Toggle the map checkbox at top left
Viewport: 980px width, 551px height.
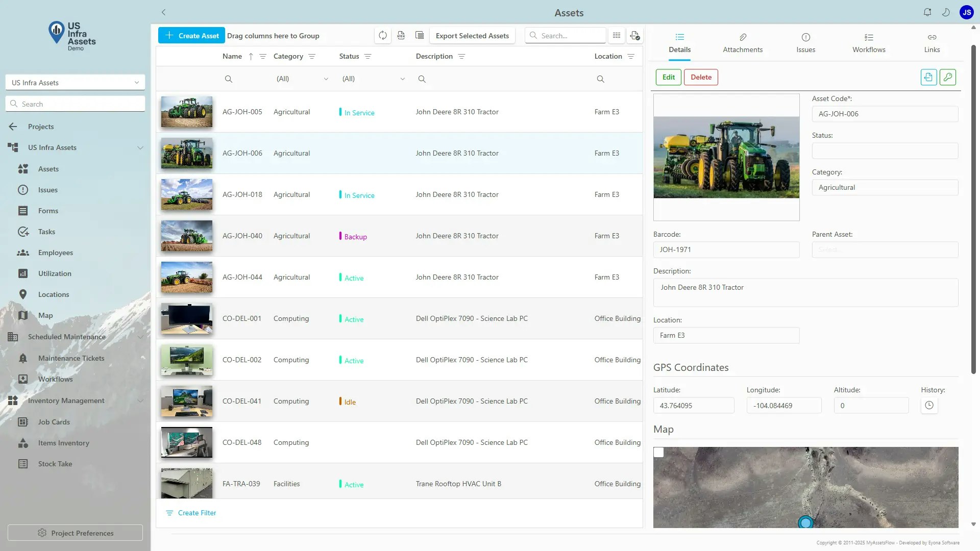658,452
